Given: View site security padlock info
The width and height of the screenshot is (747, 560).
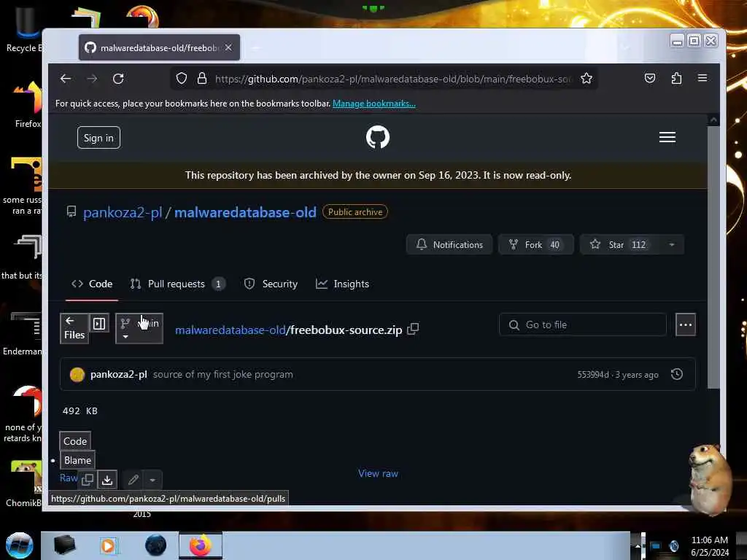Looking at the screenshot, I should (x=202, y=79).
